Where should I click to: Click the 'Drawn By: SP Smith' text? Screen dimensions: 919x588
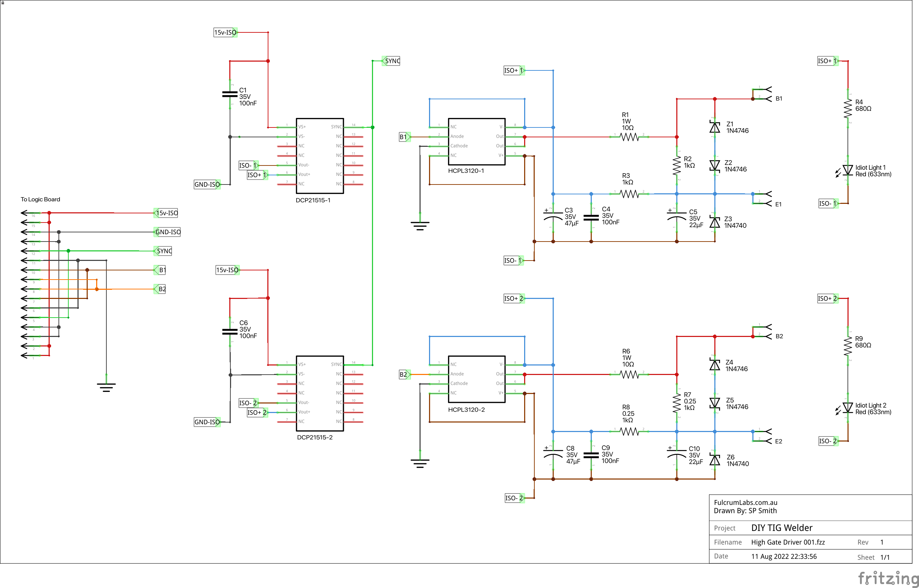tap(745, 511)
